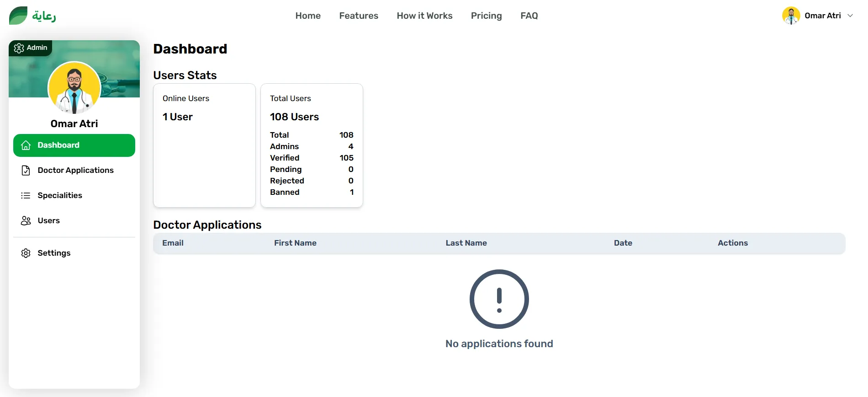Click the sidebar doctor profile picture

pyautogui.click(x=74, y=87)
